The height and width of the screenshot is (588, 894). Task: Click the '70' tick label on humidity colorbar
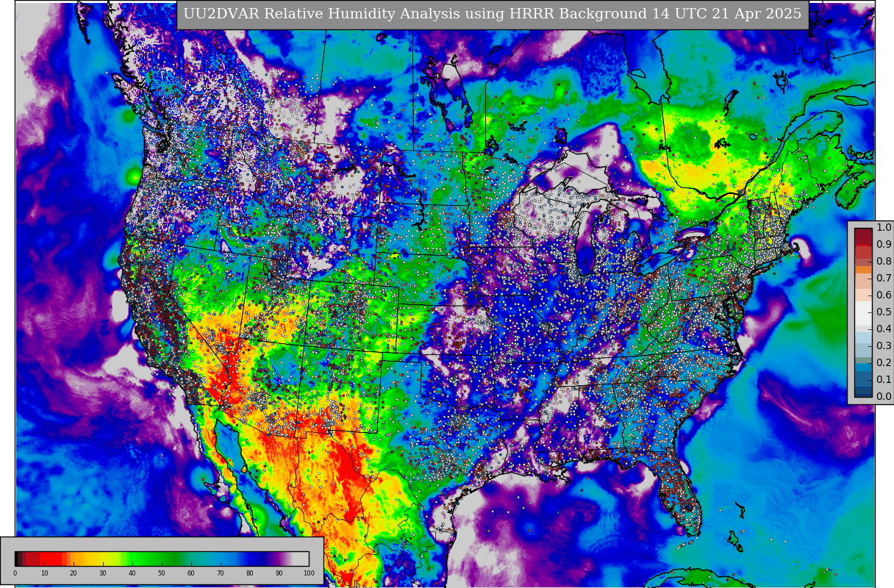pos(221,573)
